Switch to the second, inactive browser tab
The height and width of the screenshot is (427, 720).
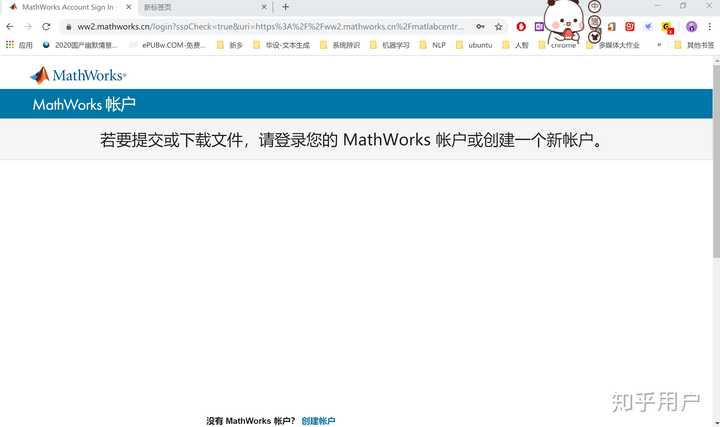[x=204, y=7]
